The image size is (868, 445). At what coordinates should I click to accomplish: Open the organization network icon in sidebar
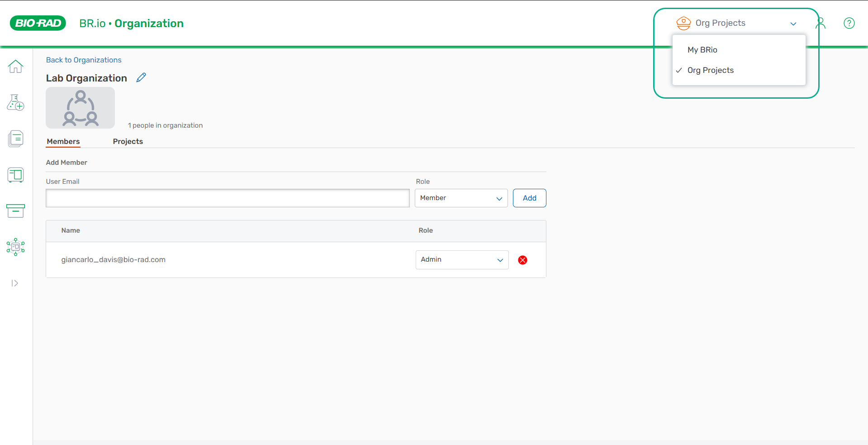click(15, 247)
